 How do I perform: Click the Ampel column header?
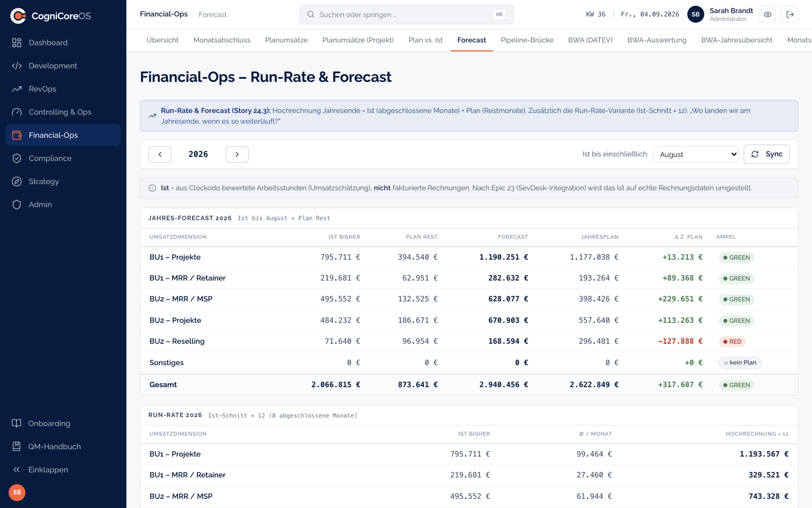[x=726, y=237]
